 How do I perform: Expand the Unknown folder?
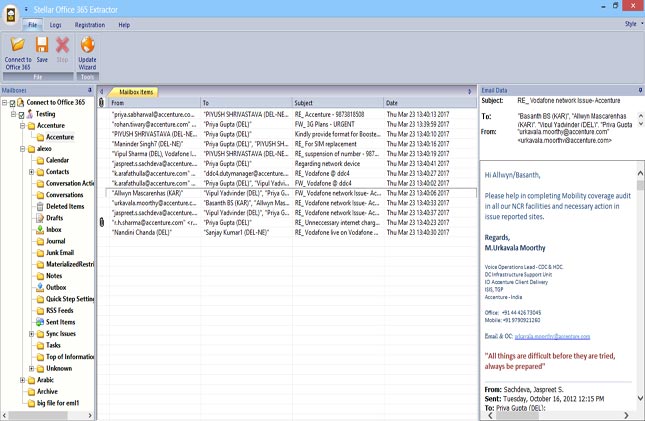[32, 368]
